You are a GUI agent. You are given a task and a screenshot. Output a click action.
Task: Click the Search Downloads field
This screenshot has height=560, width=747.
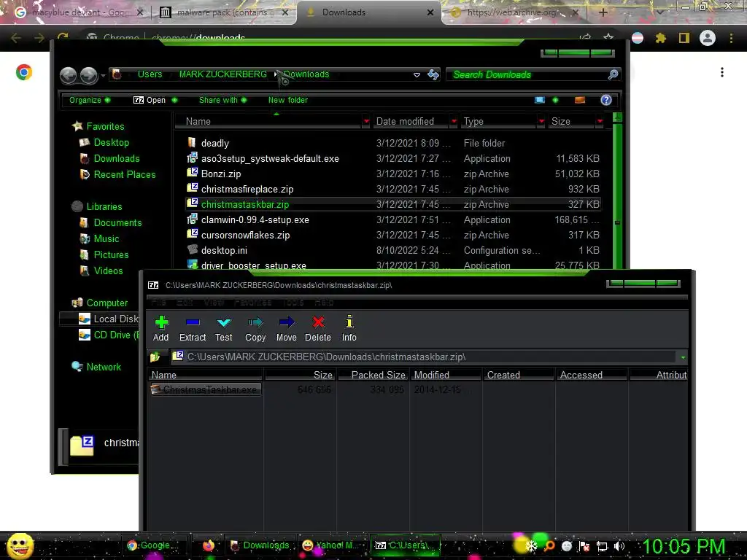[527, 74]
